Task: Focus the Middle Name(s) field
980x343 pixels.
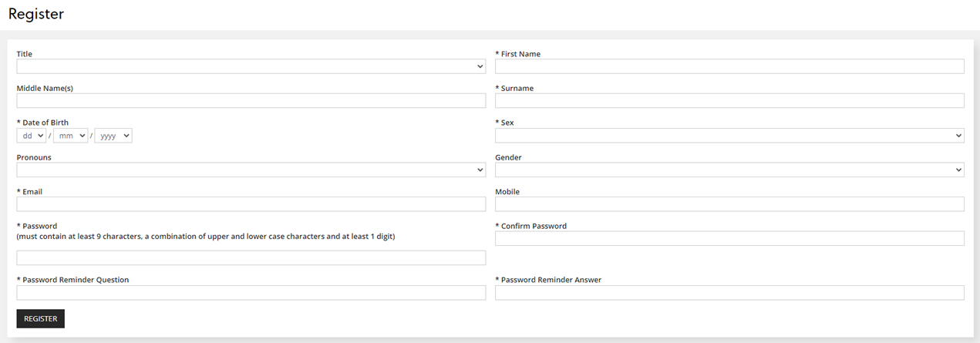Action: (x=251, y=101)
